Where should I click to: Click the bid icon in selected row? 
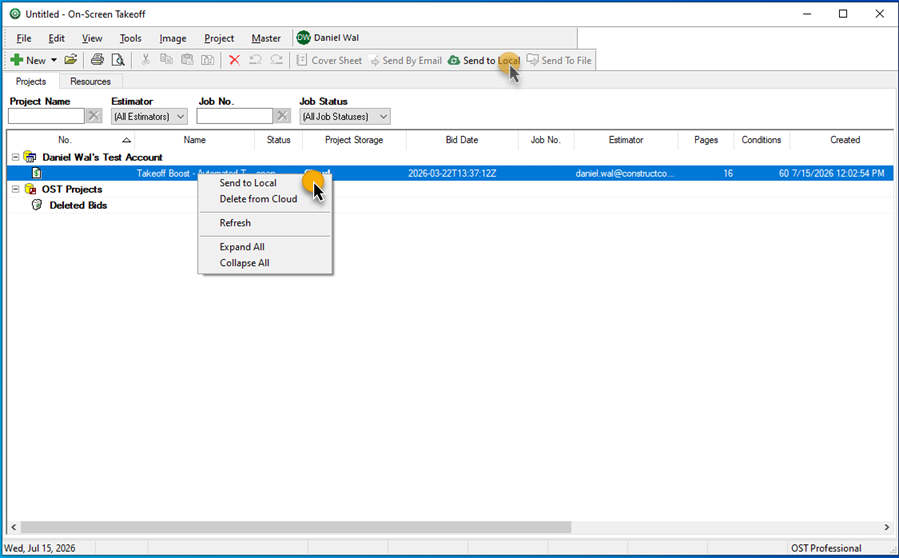(x=37, y=173)
